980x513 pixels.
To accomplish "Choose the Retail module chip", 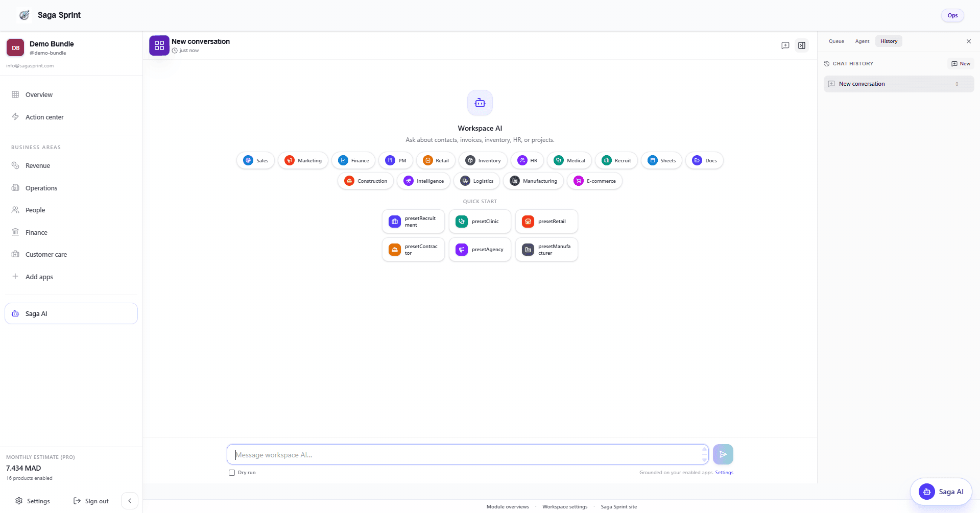I will click(436, 160).
